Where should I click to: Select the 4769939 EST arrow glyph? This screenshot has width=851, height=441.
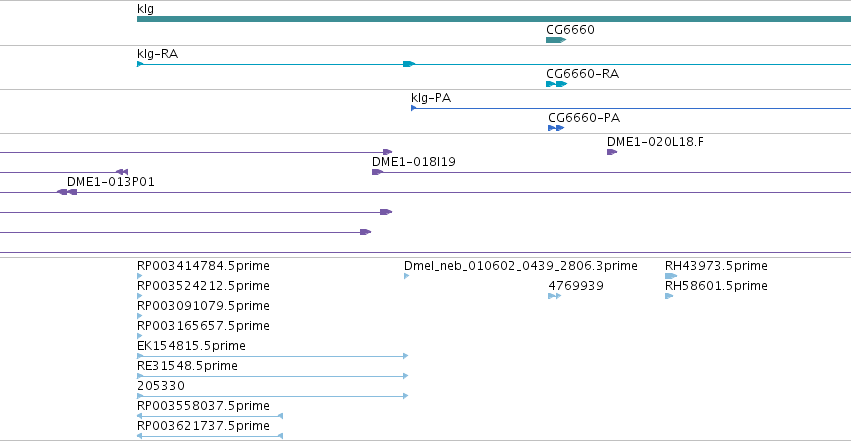pyautogui.click(x=554, y=296)
